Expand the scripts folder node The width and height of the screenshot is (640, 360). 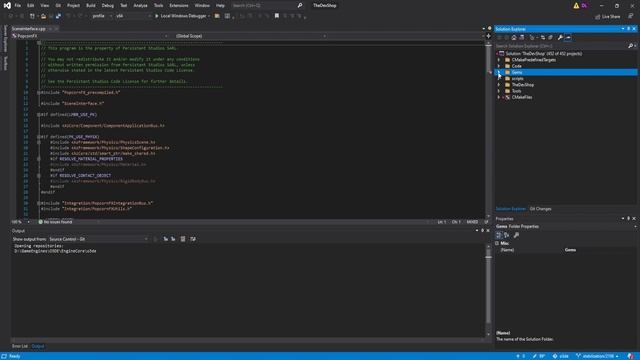coord(499,78)
